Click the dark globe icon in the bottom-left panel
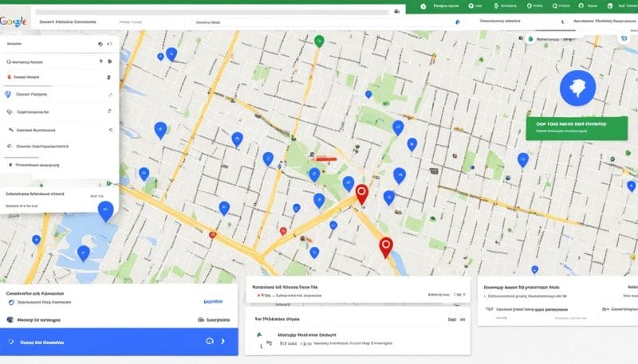Viewport: 638px width, 364px height. (10, 319)
